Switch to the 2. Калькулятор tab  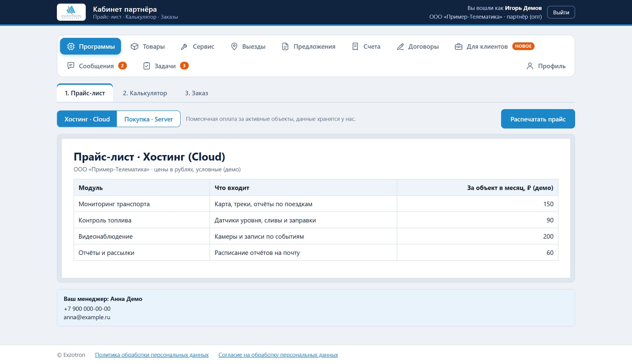pyautogui.click(x=145, y=93)
